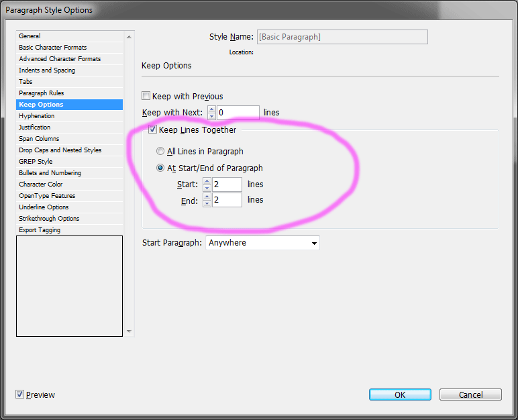Click category list scroll up arrow
Viewport: 518px width, 420px height.
(x=129, y=37)
